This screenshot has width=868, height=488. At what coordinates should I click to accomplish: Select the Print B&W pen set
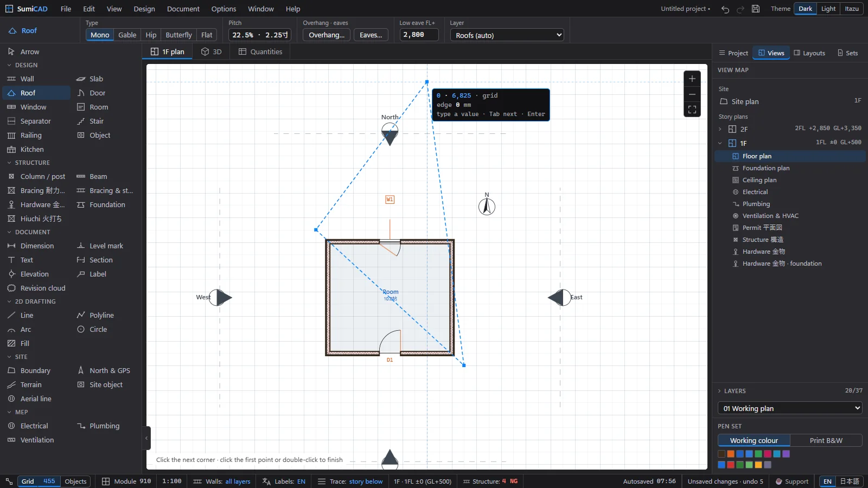click(x=826, y=440)
